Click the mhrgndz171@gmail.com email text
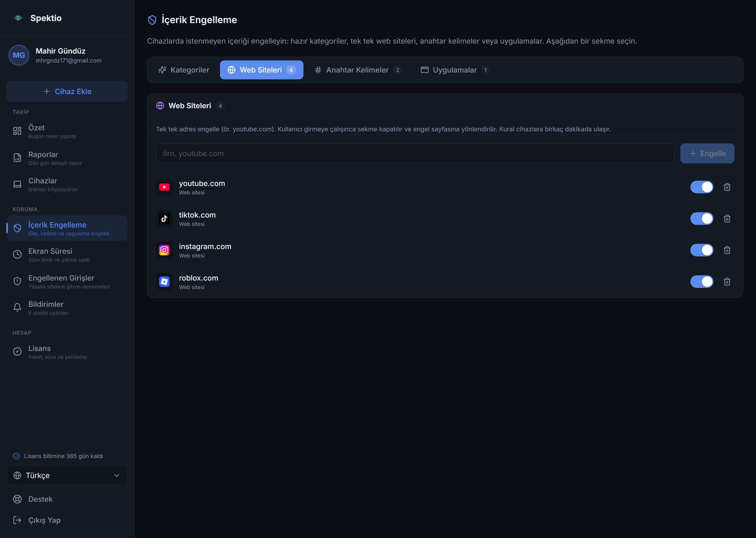The height and width of the screenshot is (538, 756). click(x=69, y=61)
